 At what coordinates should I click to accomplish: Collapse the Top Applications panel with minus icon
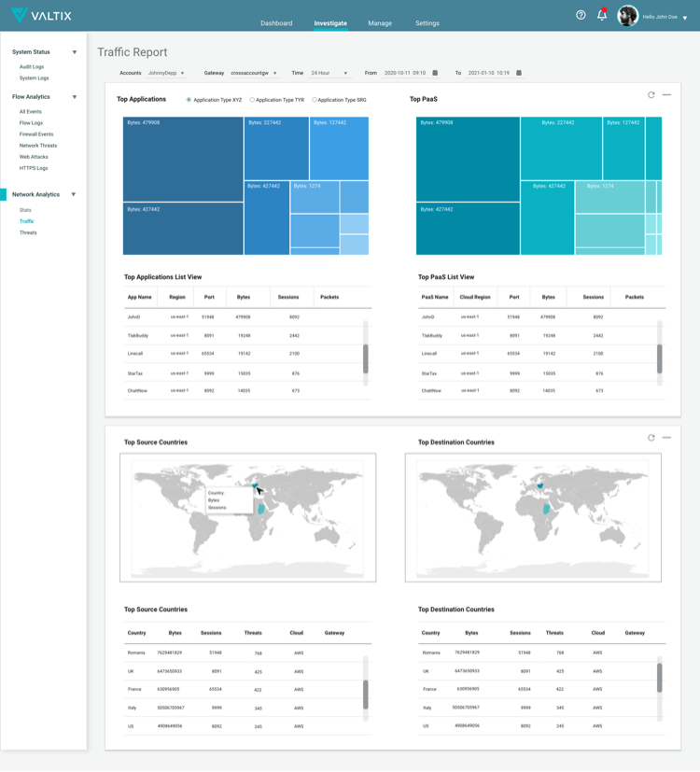click(x=666, y=94)
